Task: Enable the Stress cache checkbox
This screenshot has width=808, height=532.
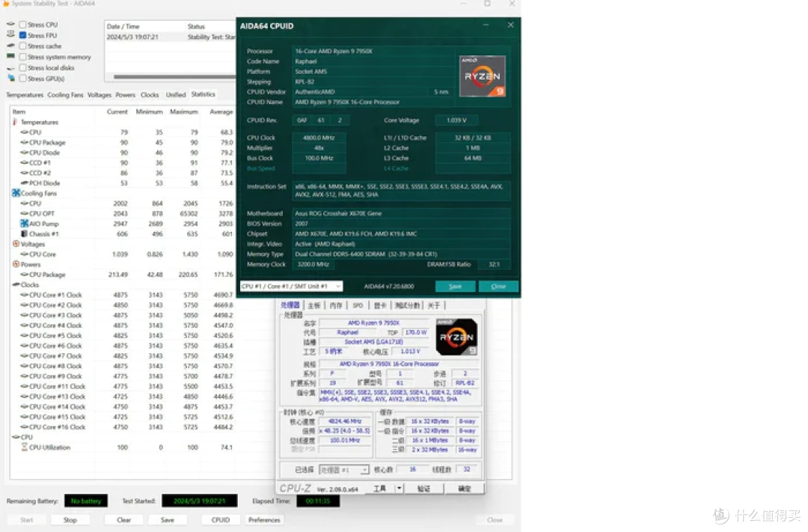Action: (x=22, y=46)
